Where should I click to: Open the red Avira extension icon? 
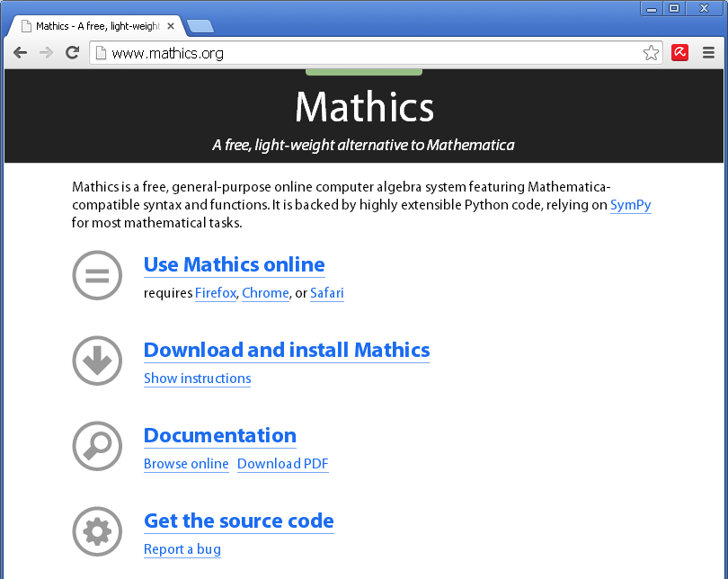tap(679, 53)
